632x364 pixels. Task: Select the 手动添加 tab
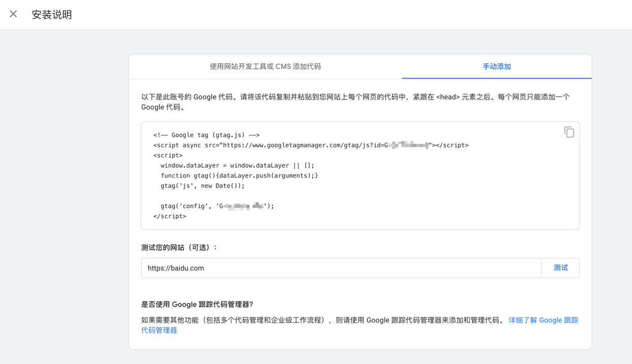tap(496, 67)
